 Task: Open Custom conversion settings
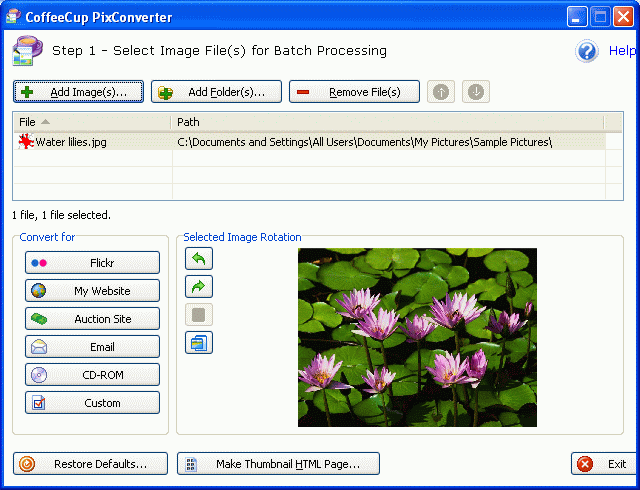pos(92,403)
